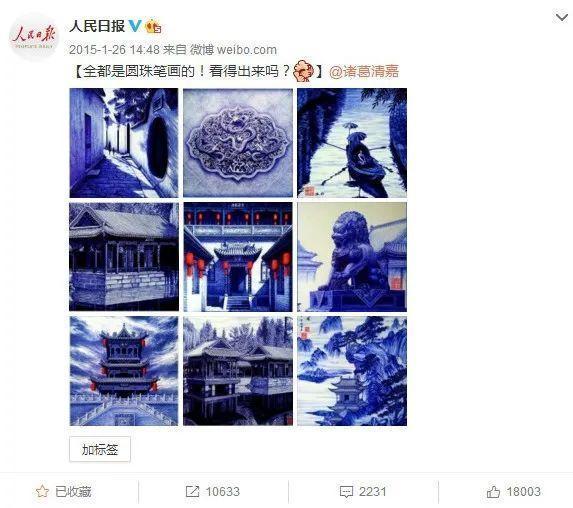This screenshot has width=573, height=508.
Task: Click the 加标签 button
Action: [x=100, y=449]
